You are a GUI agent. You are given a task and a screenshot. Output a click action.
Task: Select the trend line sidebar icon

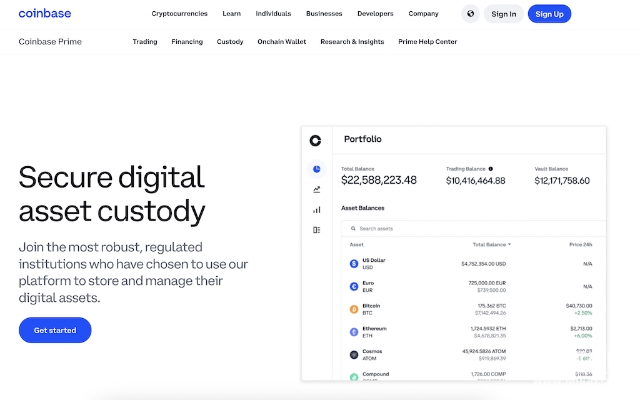pos(316,189)
